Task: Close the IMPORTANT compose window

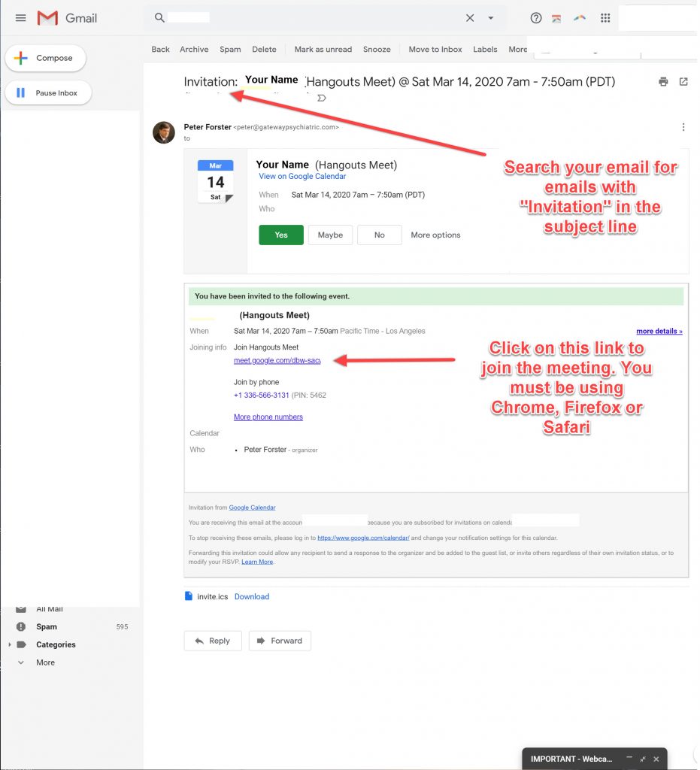Action: click(656, 759)
